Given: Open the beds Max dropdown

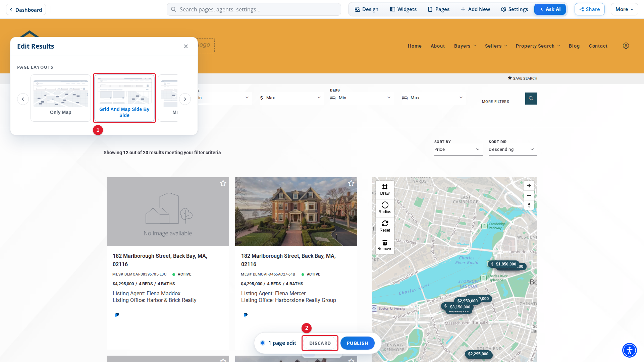Looking at the screenshot, I should [434, 98].
